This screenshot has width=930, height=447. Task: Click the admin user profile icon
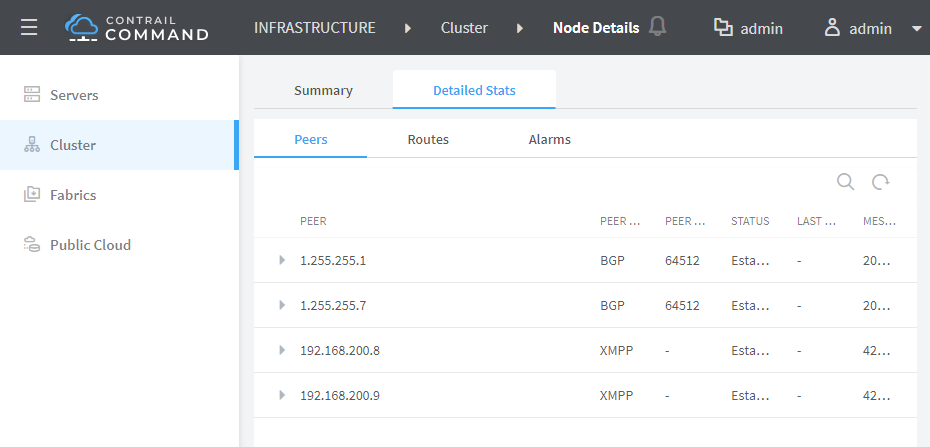[x=832, y=28]
